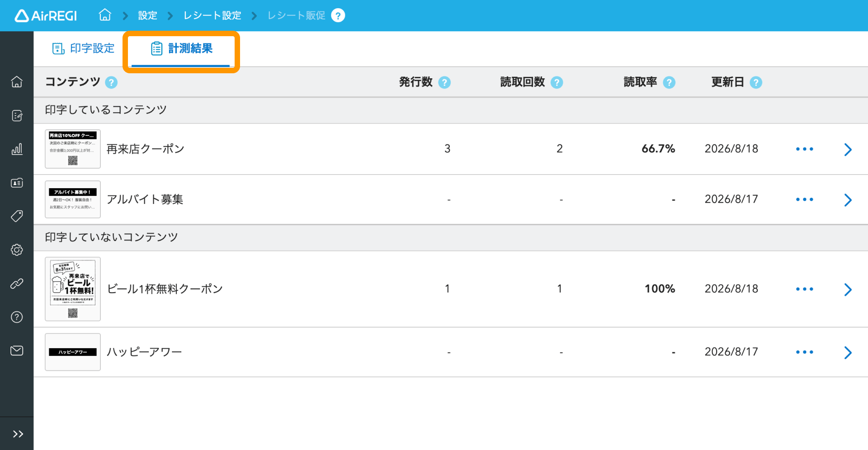Click the 発行数 column header

tap(416, 82)
